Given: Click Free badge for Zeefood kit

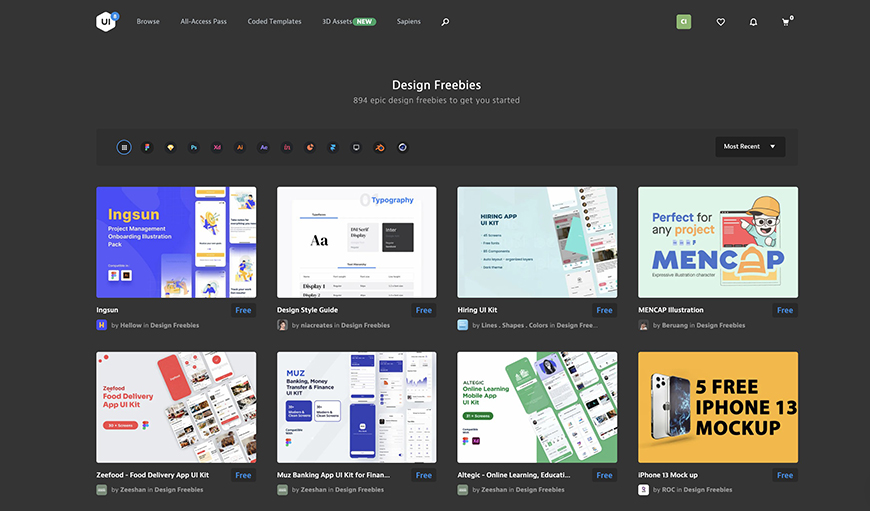Looking at the screenshot, I should [x=243, y=475].
